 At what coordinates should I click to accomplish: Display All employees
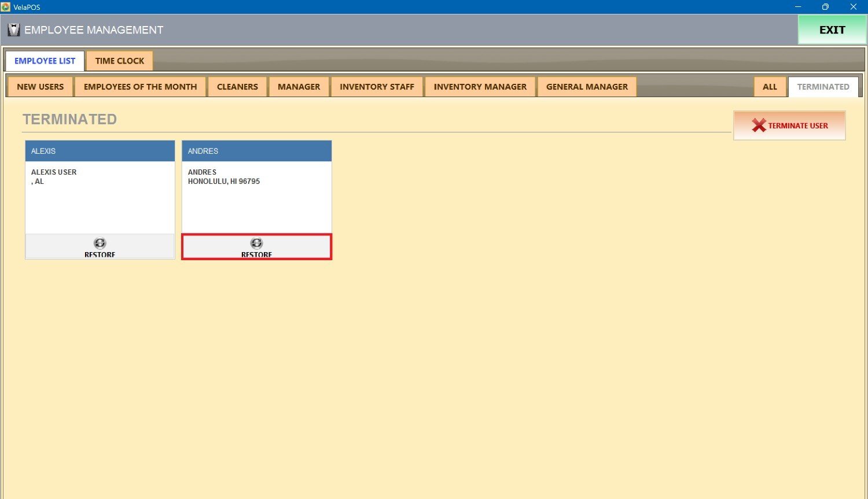click(x=770, y=87)
